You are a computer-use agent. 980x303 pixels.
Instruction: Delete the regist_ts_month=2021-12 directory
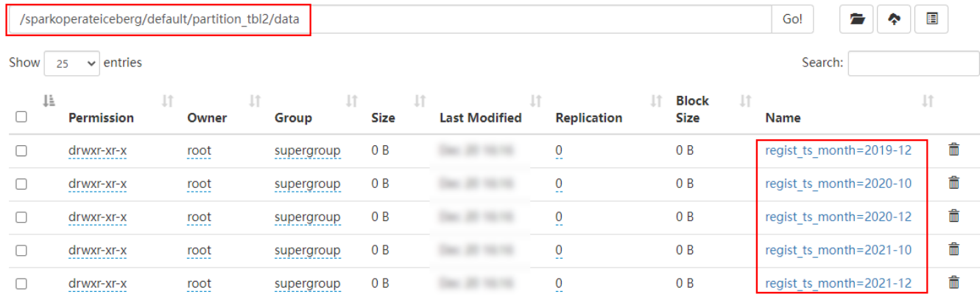(x=953, y=283)
